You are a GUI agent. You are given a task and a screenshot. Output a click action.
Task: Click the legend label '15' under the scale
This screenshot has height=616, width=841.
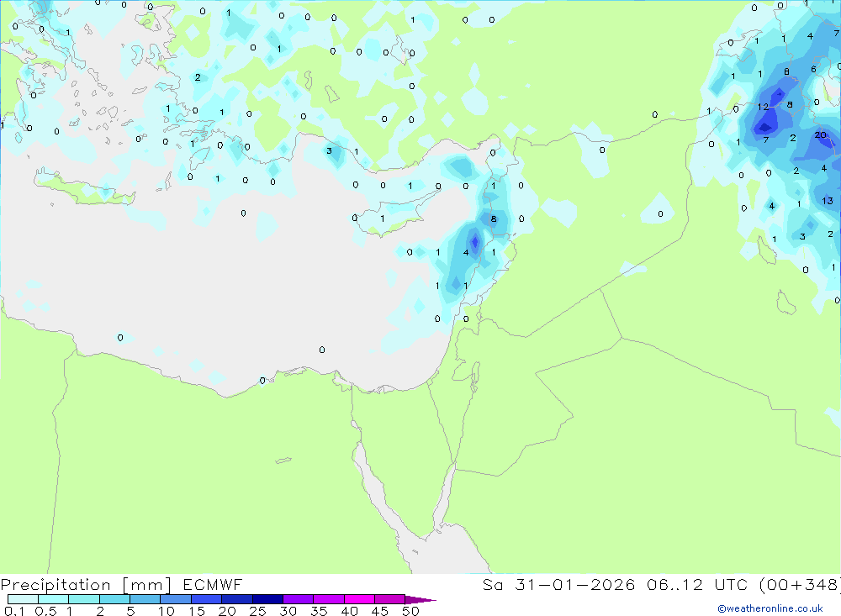tap(197, 611)
